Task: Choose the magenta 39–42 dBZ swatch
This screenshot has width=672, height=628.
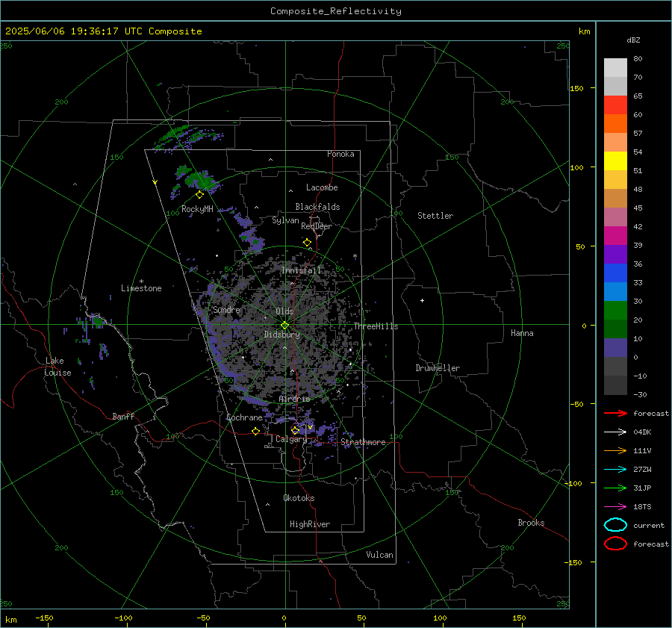Action: click(615, 236)
